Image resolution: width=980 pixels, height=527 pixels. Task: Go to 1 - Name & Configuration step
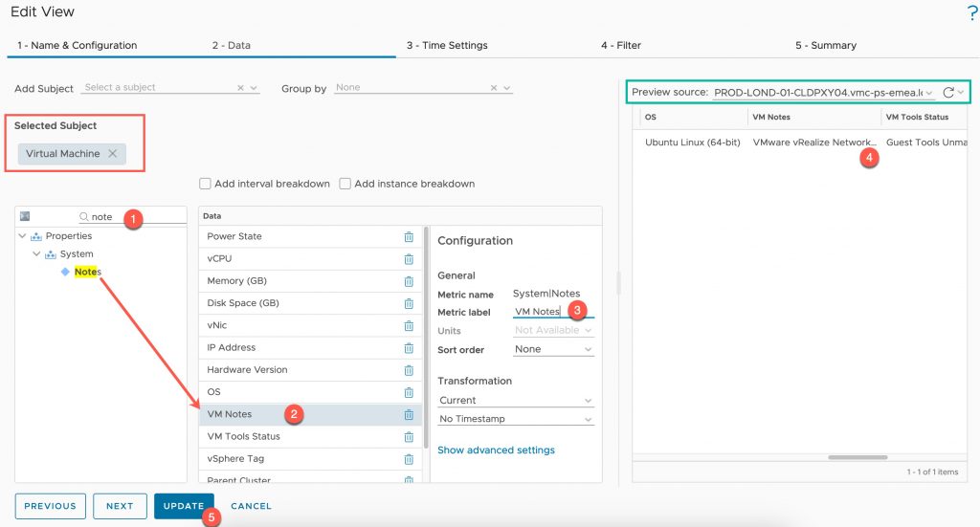77,46
